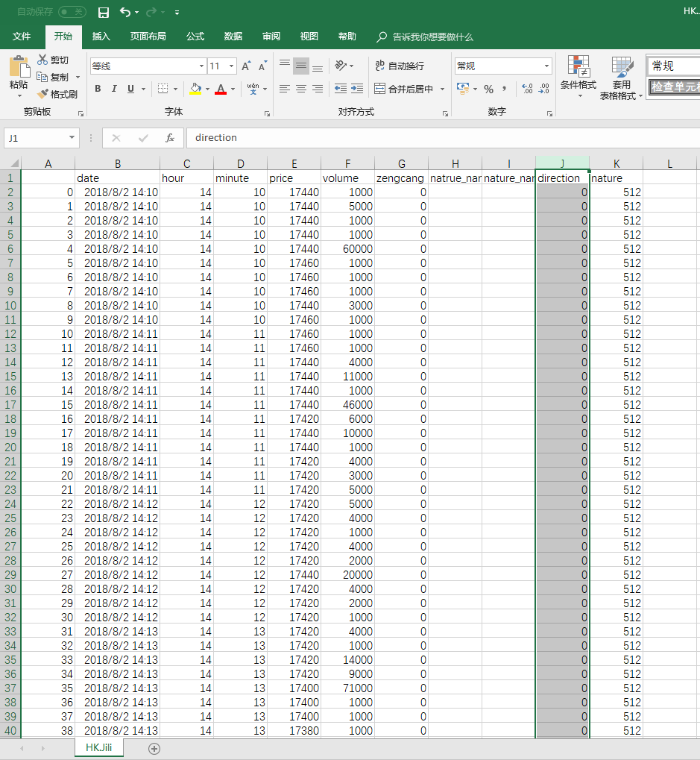Switch to the 插入 ribbon tab
The width and height of the screenshot is (700, 760).
[x=101, y=37]
